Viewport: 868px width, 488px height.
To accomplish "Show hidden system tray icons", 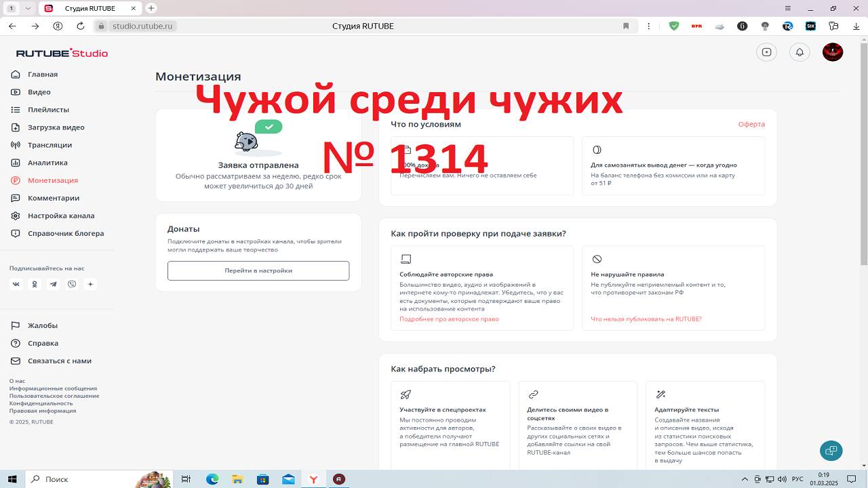I will pos(745,479).
